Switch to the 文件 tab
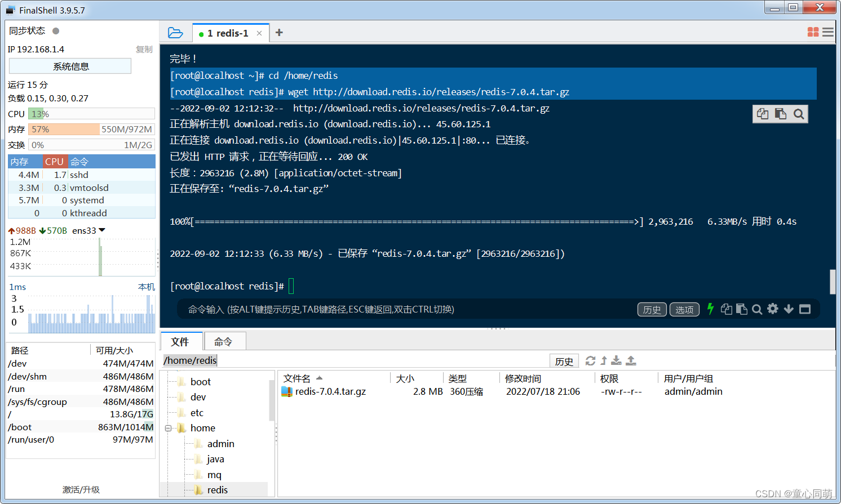This screenshot has height=504, width=841. pyautogui.click(x=180, y=342)
